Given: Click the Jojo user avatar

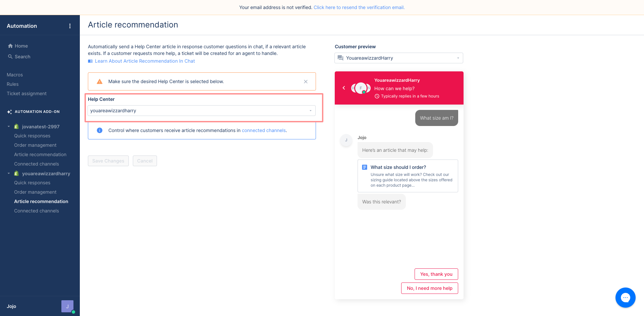Looking at the screenshot, I should 67,306.
